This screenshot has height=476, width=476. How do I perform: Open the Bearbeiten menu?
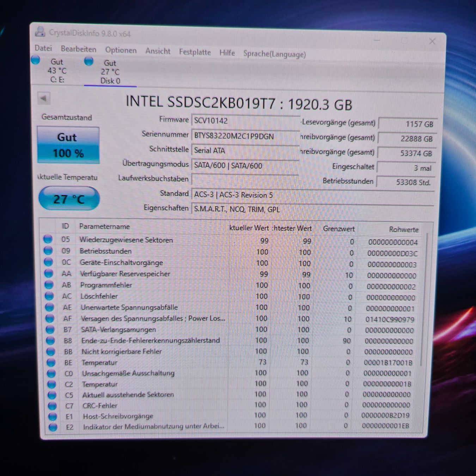(78, 49)
